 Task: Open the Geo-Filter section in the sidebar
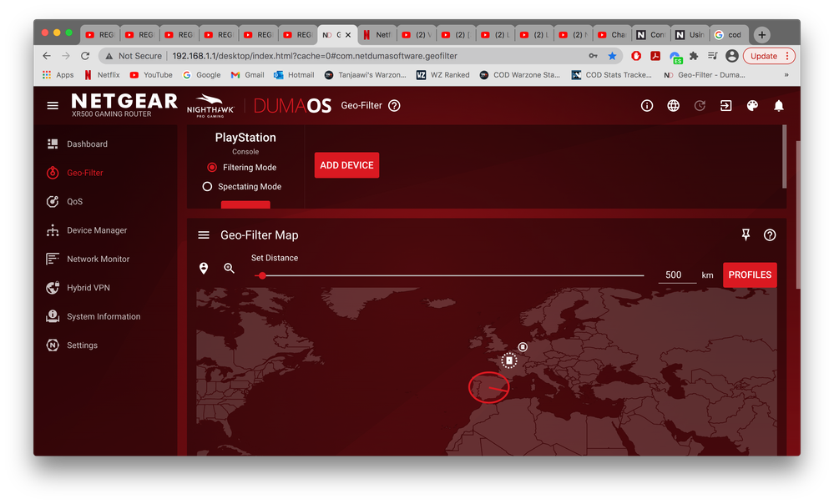(x=83, y=172)
